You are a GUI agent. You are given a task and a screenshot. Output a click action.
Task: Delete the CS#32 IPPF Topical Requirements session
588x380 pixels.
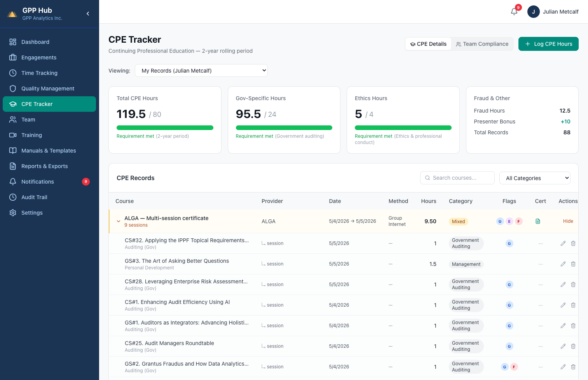[573, 243]
